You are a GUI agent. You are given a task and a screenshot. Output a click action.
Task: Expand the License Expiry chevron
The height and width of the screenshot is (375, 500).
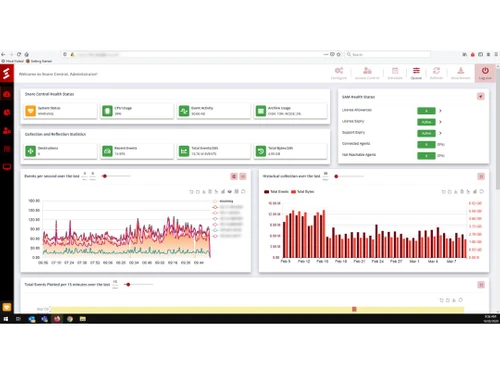click(440, 122)
